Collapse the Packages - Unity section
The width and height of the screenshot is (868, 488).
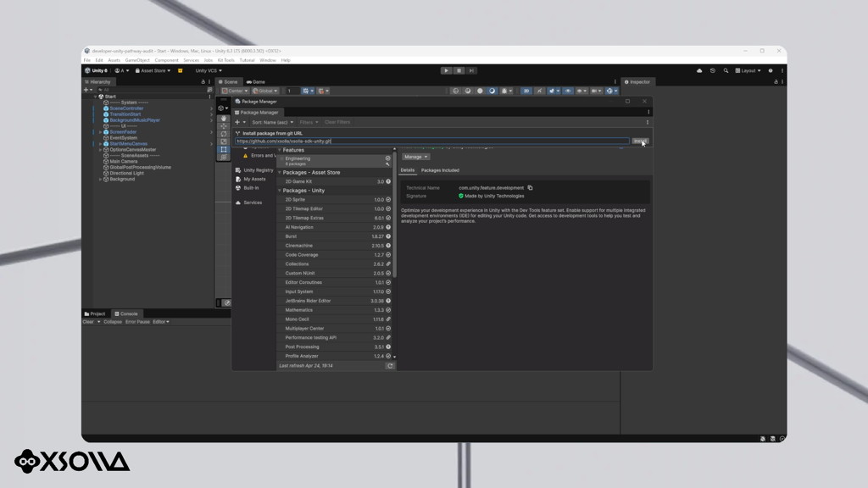pos(280,191)
